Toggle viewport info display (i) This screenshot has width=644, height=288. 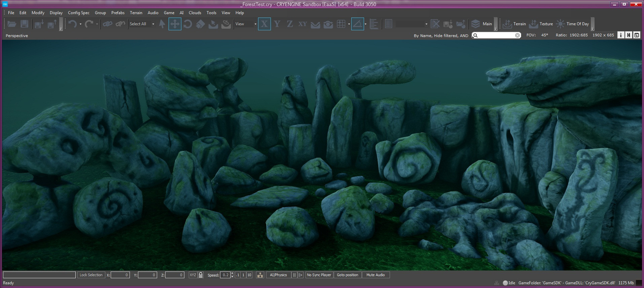[x=621, y=35]
